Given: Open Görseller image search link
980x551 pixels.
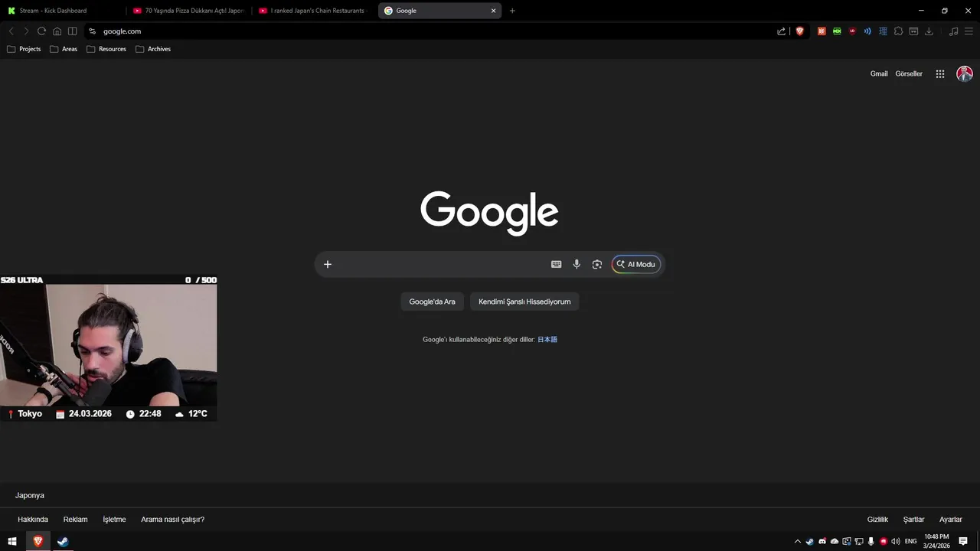Looking at the screenshot, I should [909, 74].
